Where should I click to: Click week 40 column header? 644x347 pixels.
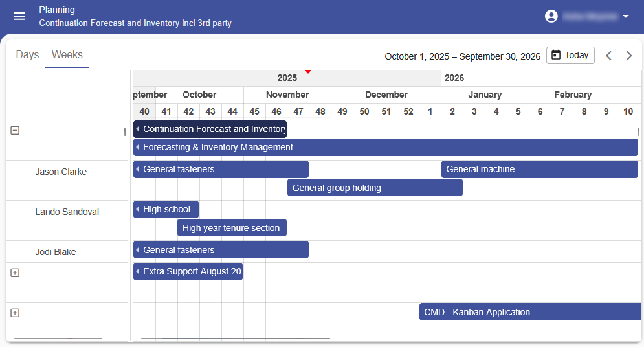click(144, 112)
